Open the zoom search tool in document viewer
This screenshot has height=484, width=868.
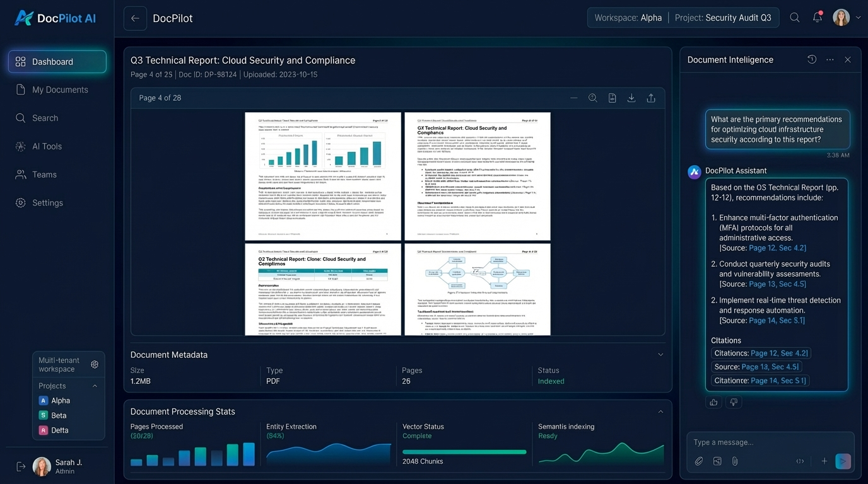coord(593,98)
